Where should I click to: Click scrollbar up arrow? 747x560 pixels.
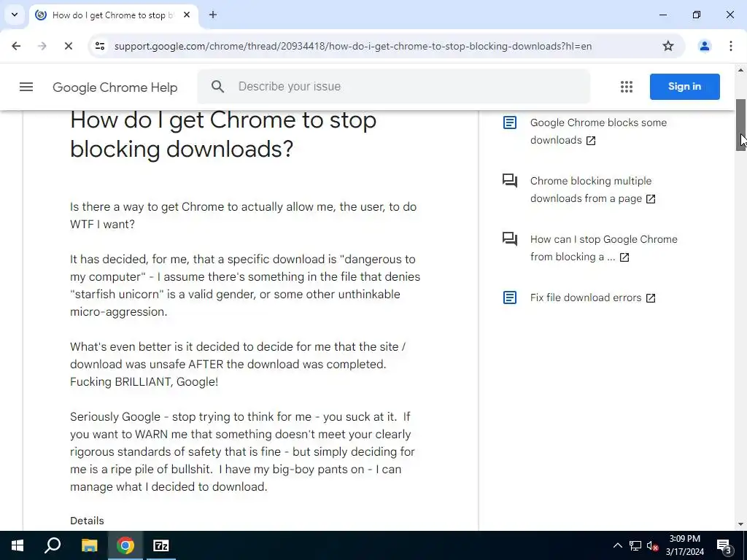point(740,70)
